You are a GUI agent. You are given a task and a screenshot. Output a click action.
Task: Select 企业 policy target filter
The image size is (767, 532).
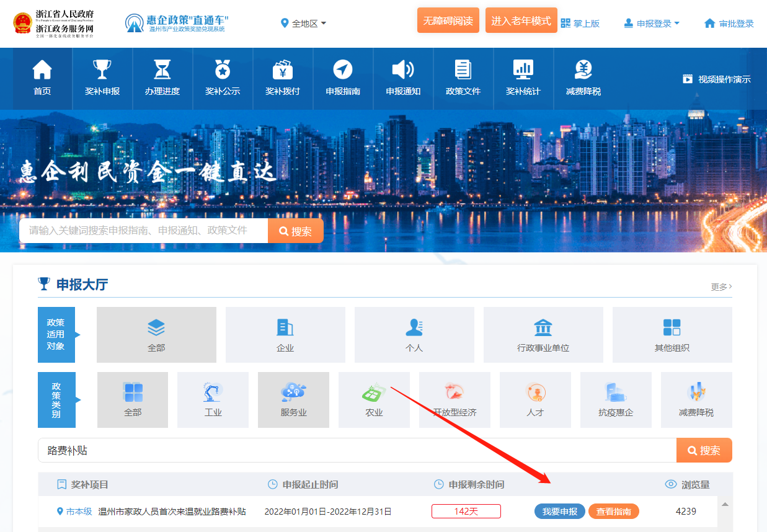point(285,335)
